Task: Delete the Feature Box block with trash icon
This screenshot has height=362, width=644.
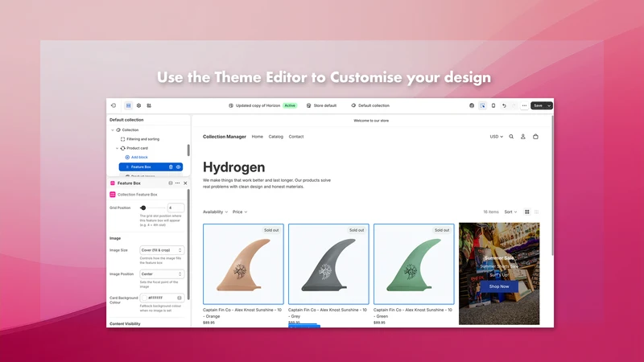Action: (171, 167)
